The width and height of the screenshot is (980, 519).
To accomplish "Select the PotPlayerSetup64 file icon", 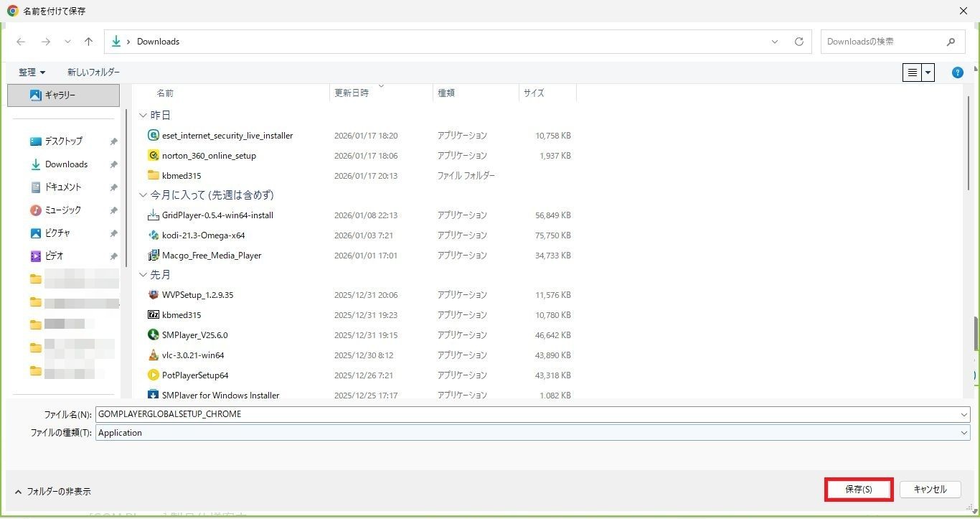I will 153,375.
